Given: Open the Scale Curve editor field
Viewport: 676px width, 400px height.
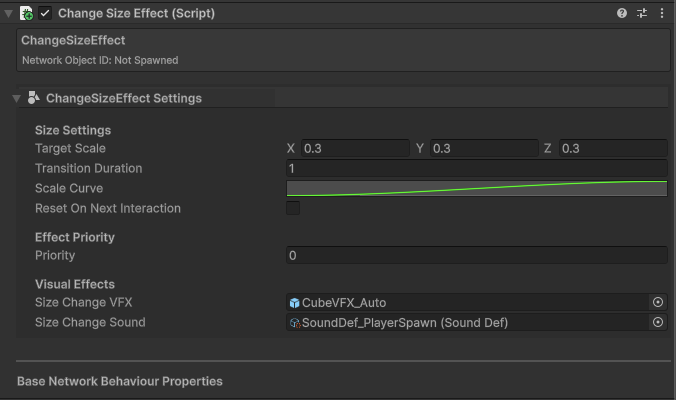Looking at the screenshot, I should 476,188.
